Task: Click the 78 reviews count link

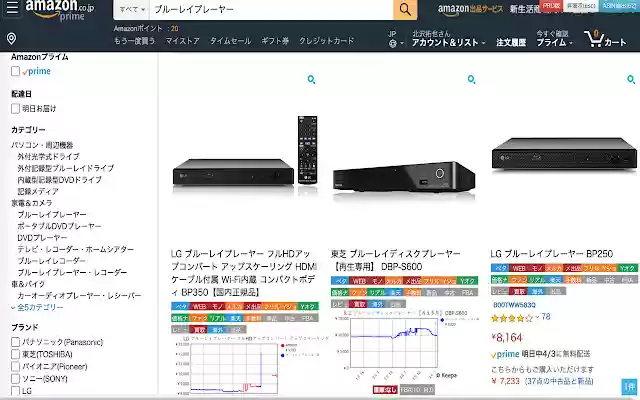Action: (546, 317)
